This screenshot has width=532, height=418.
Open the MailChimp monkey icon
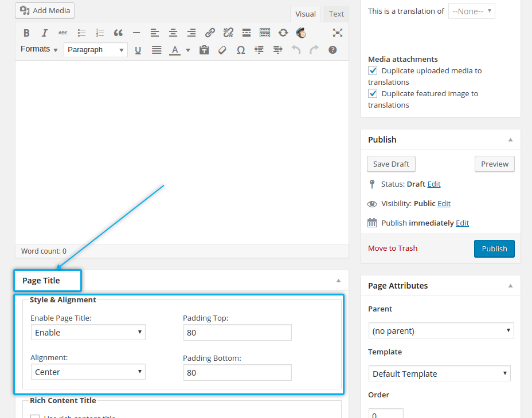pos(301,33)
